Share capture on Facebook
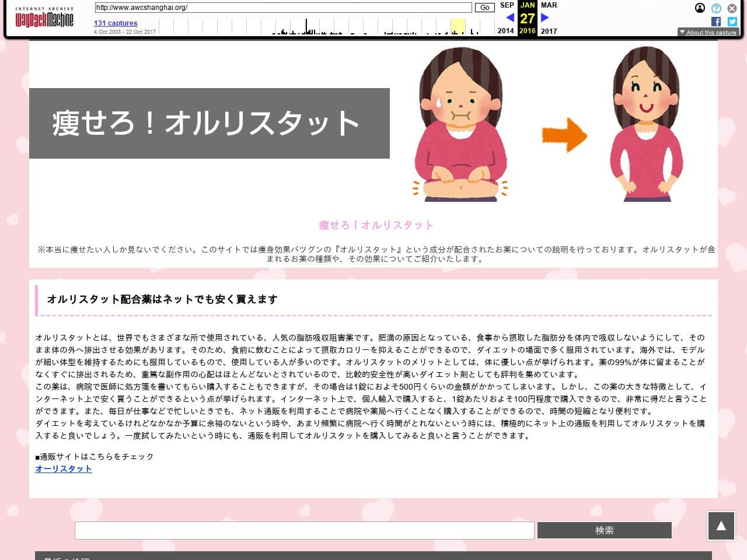The width and height of the screenshot is (747, 560). [x=716, y=22]
